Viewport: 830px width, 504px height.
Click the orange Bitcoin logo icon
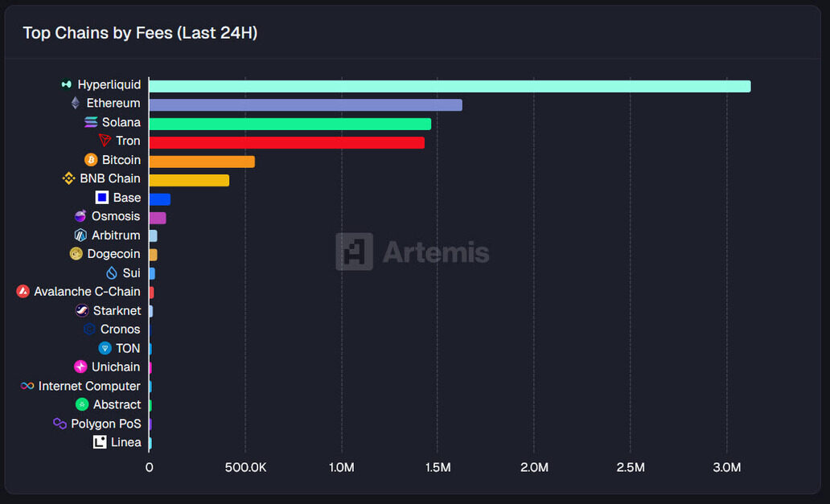pyautogui.click(x=91, y=160)
